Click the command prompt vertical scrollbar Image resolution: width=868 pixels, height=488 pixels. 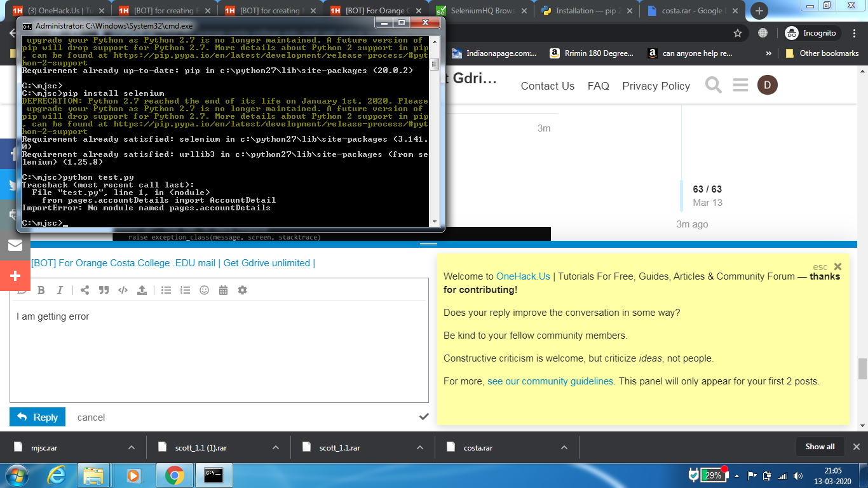point(435,140)
